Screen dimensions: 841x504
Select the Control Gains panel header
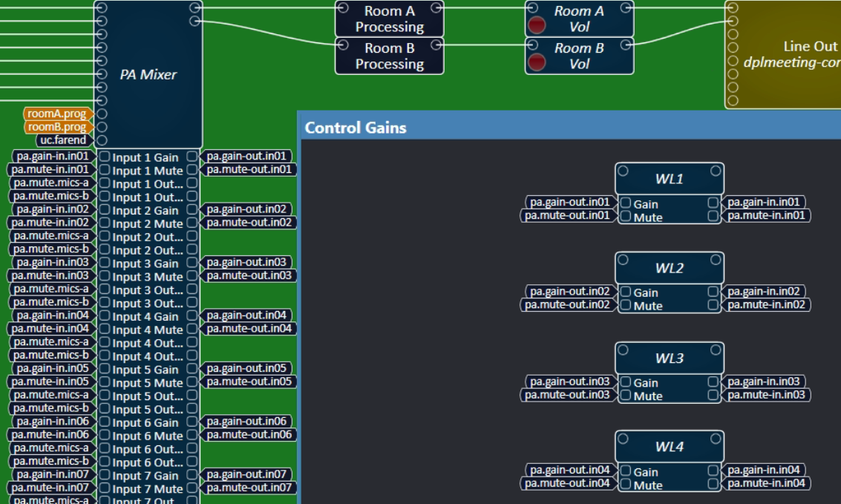click(x=355, y=128)
